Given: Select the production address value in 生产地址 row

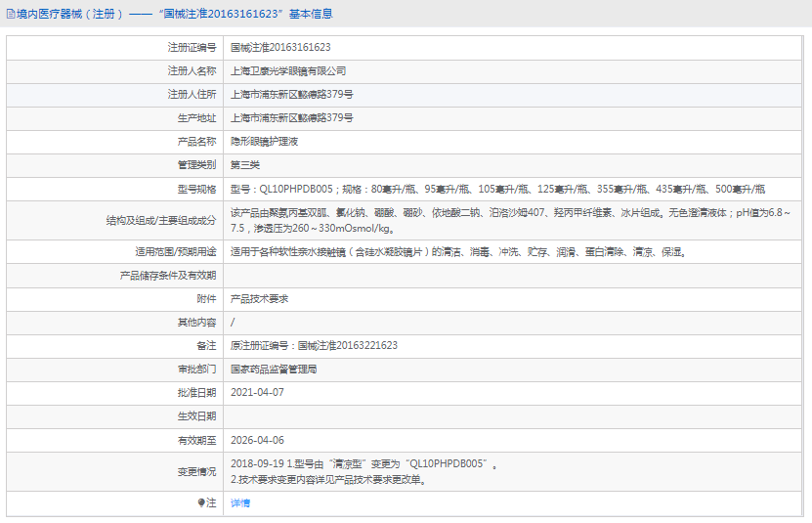Looking at the screenshot, I should click(291, 117).
